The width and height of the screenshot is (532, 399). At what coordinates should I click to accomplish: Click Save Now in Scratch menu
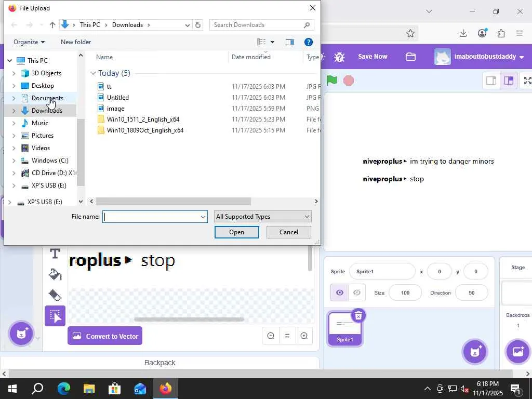click(373, 57)
